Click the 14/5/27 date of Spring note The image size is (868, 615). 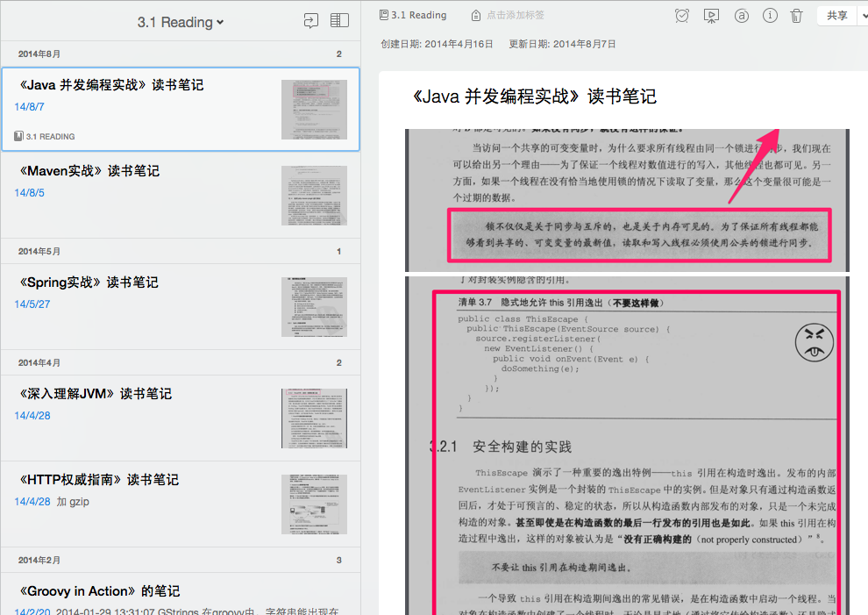[32, 304]
